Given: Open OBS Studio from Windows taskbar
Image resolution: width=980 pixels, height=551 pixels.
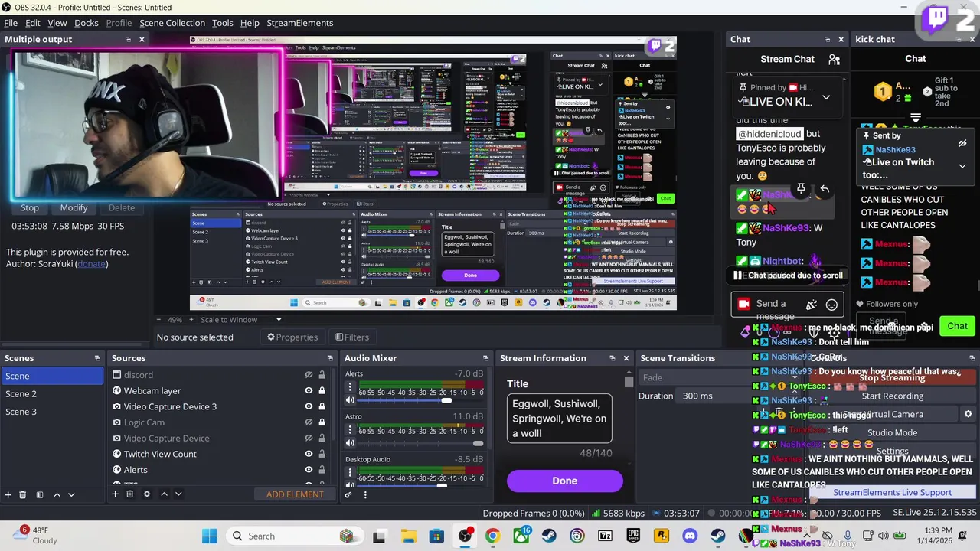Looking at the screenshot, I should click(x=465, y=536).
